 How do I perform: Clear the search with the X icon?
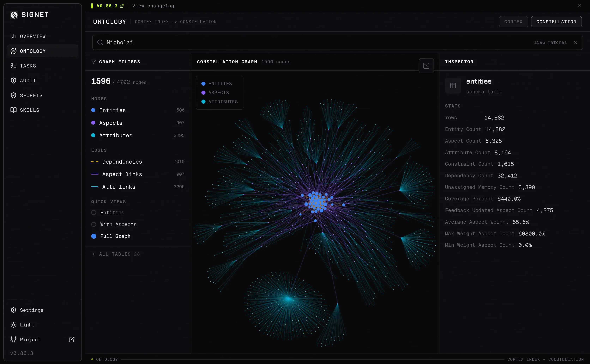pos(575,42)
